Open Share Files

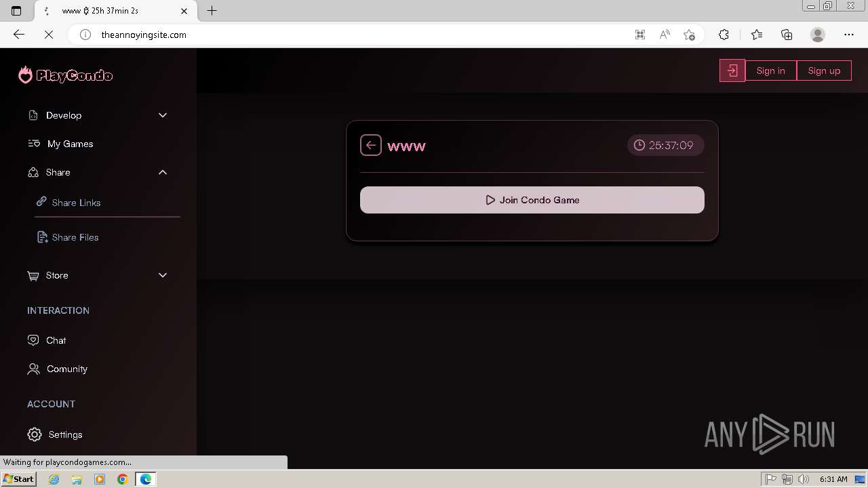[x=75, y=237]
